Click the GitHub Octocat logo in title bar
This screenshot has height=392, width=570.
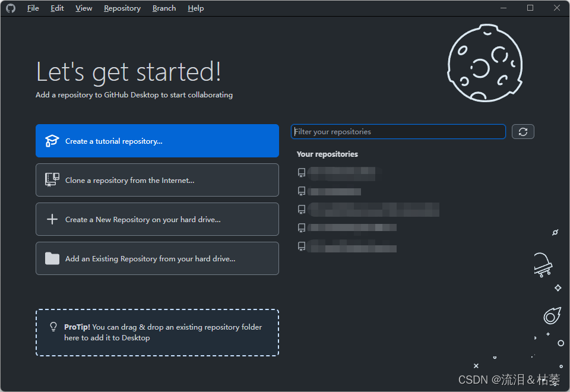(11, 8)
